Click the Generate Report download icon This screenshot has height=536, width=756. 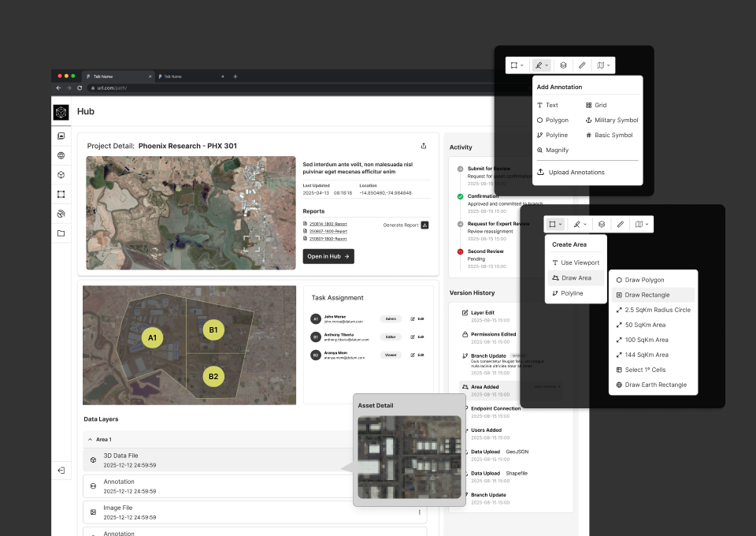click(424, 225)
